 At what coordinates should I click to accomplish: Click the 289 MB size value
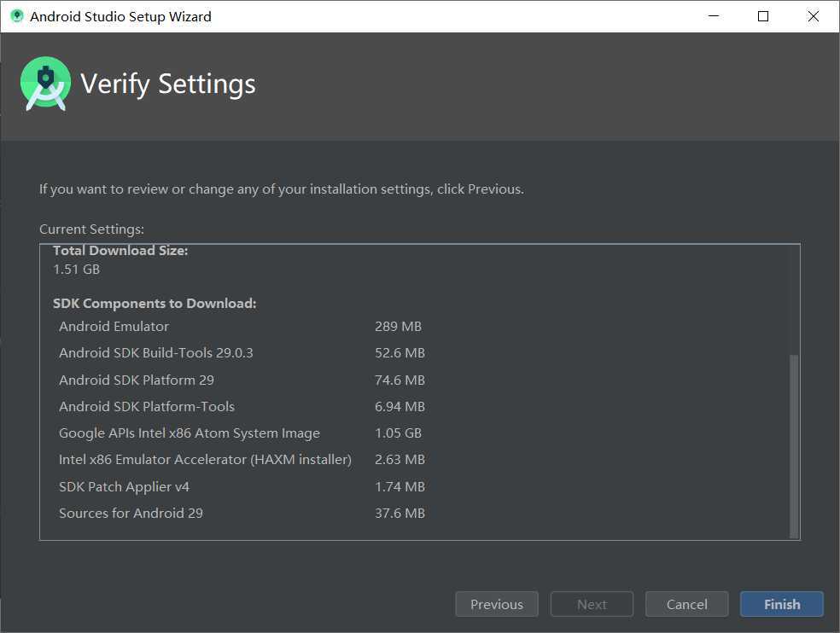pos(398,326)
